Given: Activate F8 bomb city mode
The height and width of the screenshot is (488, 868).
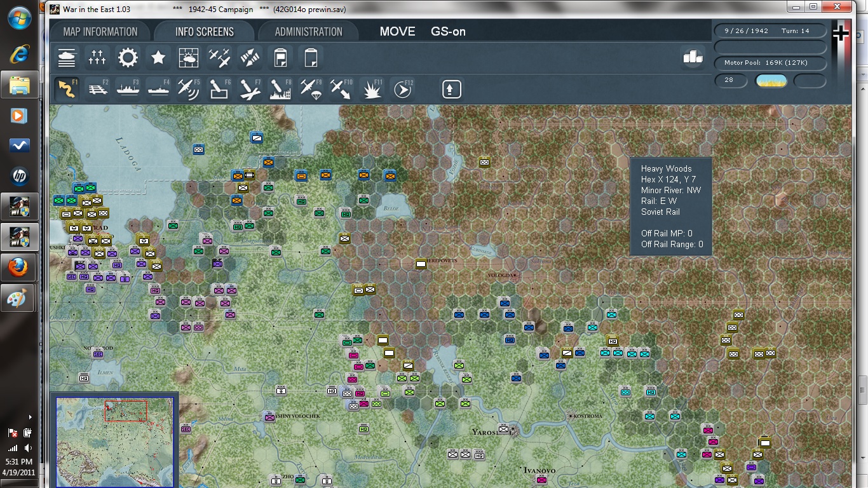Looking at the screenshot, I should click(280, 89).
